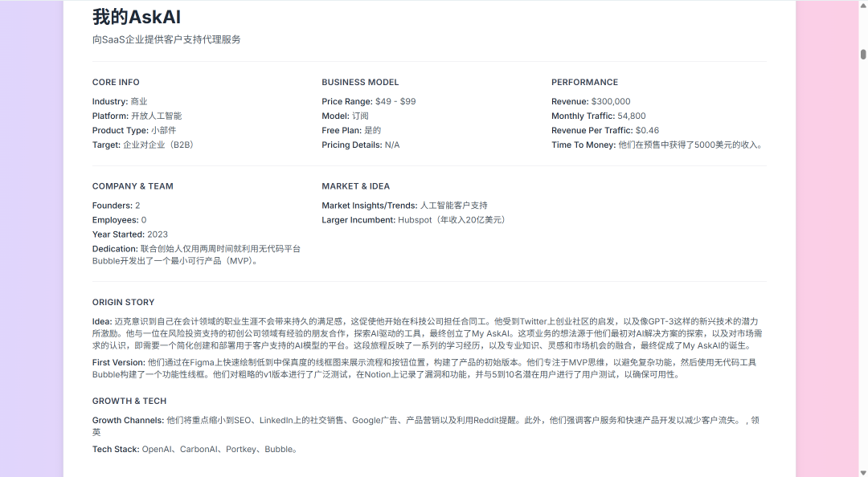The height and width of the screenshot is (477, 868).
Task: Click the Market Insights/Trends: 人工智能客户支持 line
Action: [x=404, y=206]
